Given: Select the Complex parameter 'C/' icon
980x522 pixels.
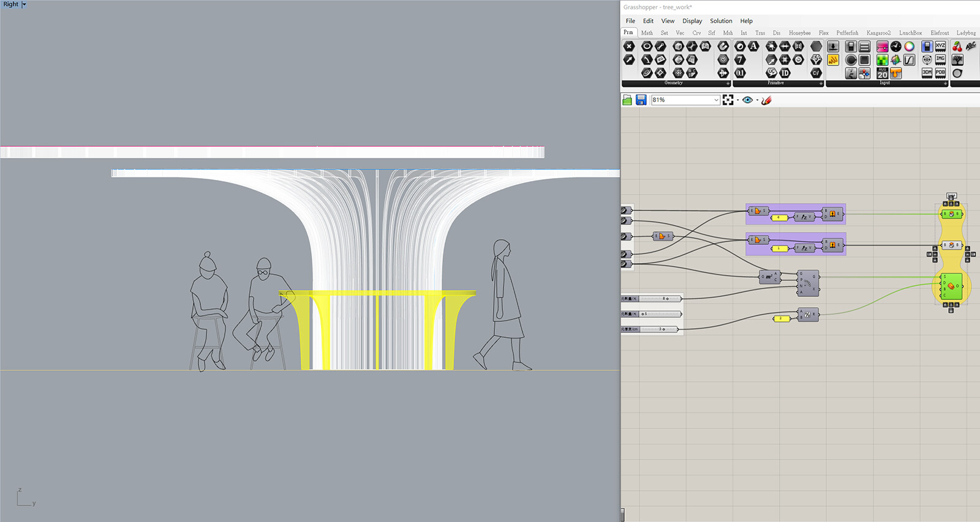Looking at the screenshot, I should coord(816,73).
